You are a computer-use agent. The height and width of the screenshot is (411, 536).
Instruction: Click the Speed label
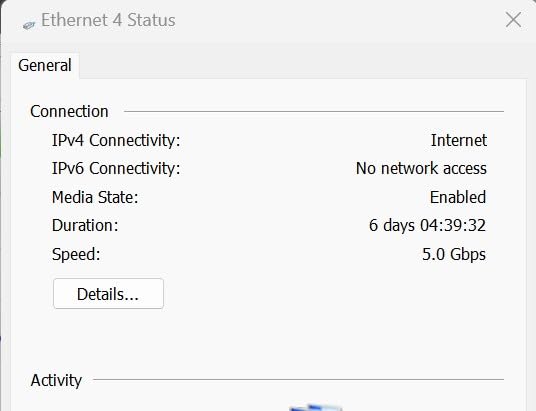point(76,255)
